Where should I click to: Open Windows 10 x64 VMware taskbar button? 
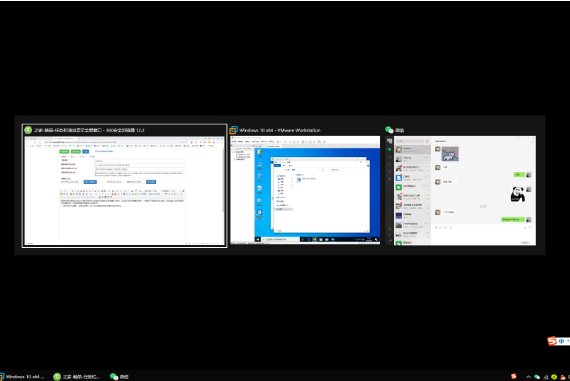23,377
